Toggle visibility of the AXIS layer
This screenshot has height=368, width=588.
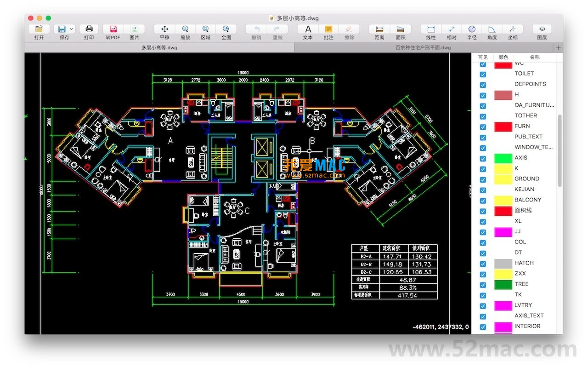482,158
